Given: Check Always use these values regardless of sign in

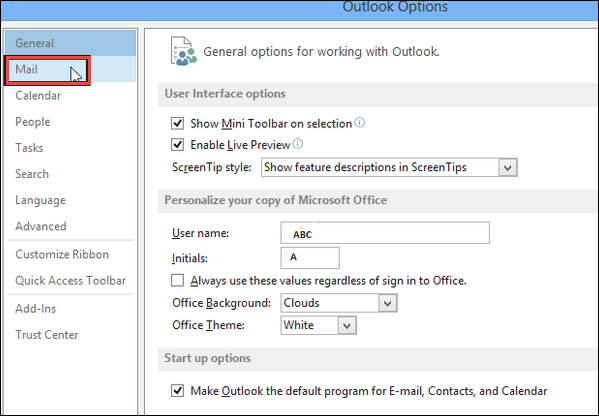Looking at the screenshot, I should coord(177,280).
